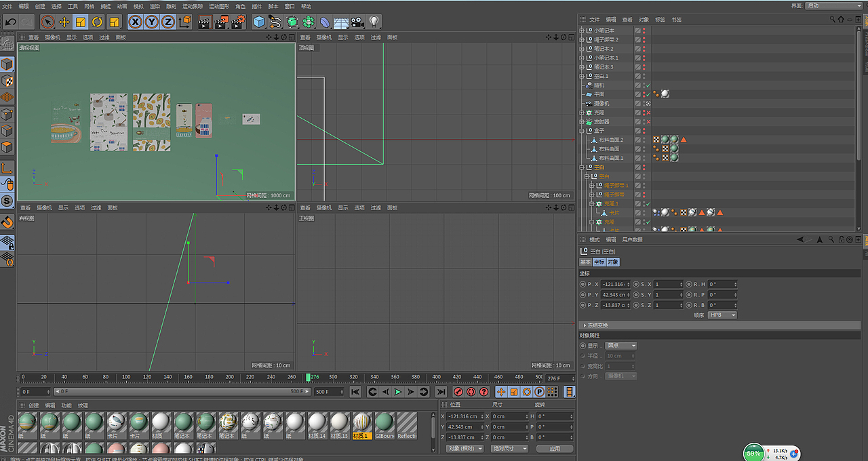Select the Live Selection cursor tool
The image size is (868, 461).
pos(47,22)
